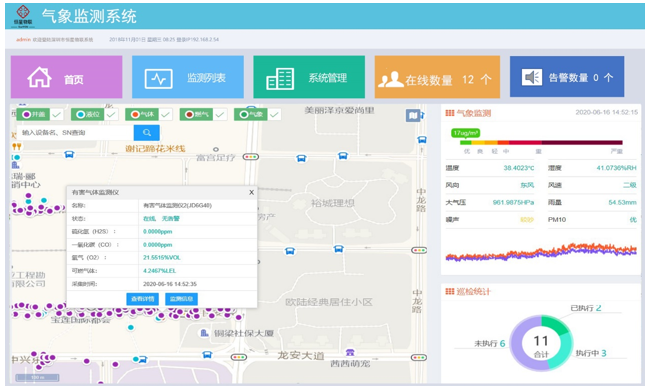Click device name 有害气体监测仪02(JD6G40)
The image size is (650, 391).
(177, 205)
